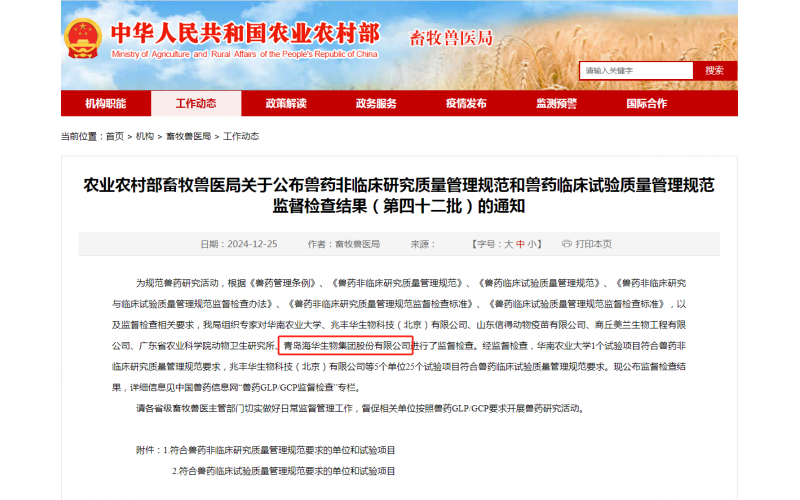Screen dimensions: 800x500
Task: Click the red 搜索 search button
Action: [x=715, y=70]
